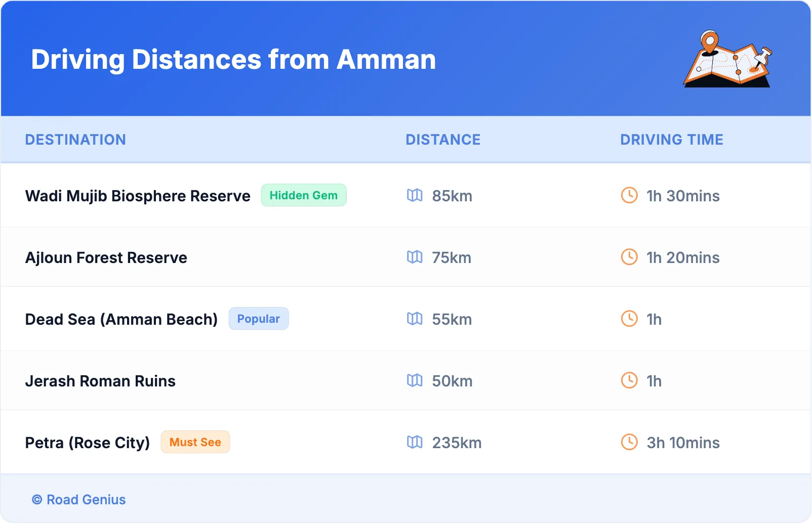The height and width of the screenshot is (523, 812).
Task: Click the Driving Distances from Amman title
Action: pos(233,60)
